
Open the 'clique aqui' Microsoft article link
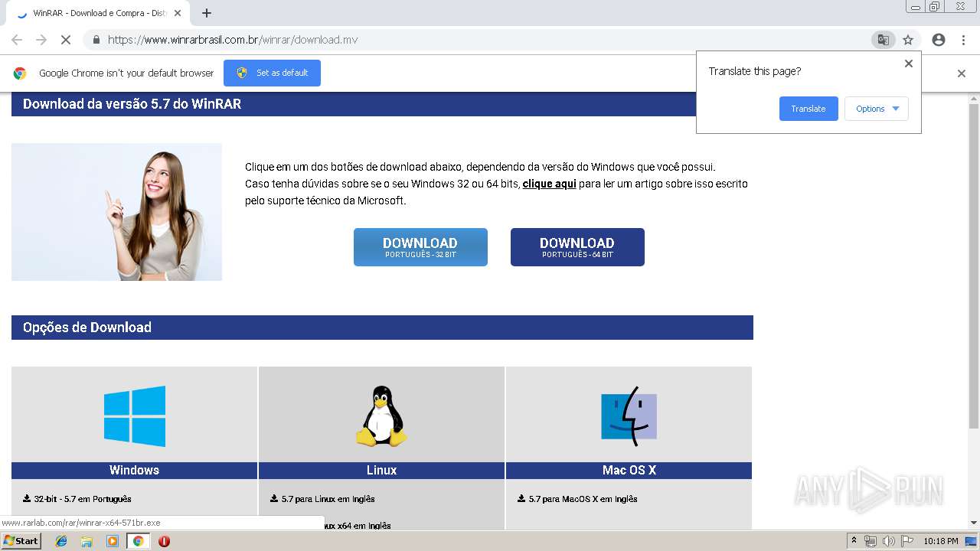tap(549, 184)
